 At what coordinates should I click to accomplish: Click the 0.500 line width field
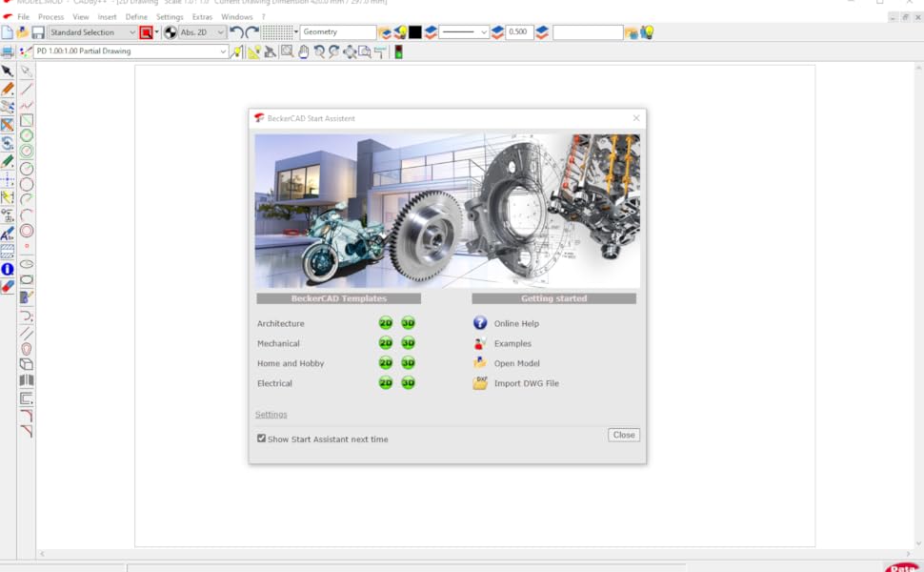pyautogui.click(x=518, y=32)
